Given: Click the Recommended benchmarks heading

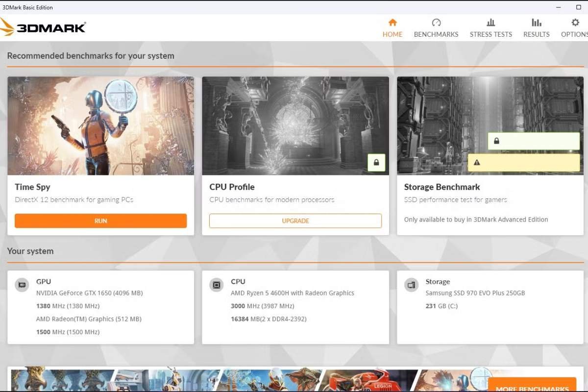Looking at the screenshot, I should tap(91, 56).
